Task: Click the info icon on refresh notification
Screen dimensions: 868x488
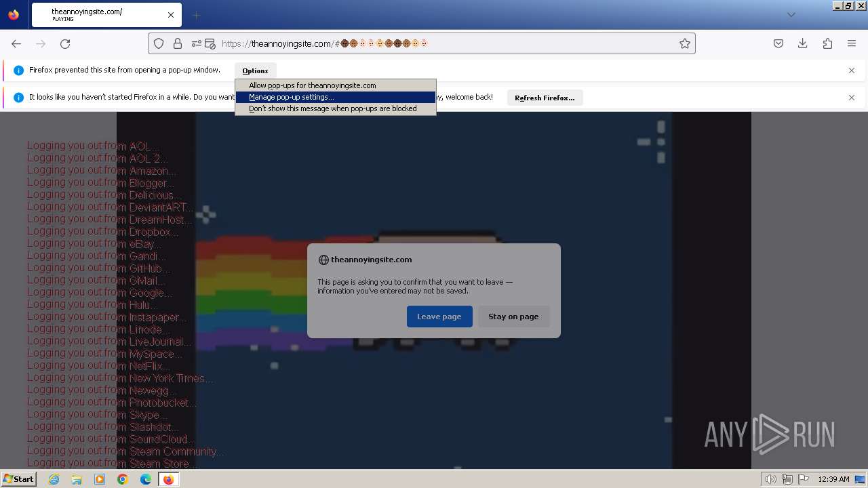Action: click(x=18, y=98)
